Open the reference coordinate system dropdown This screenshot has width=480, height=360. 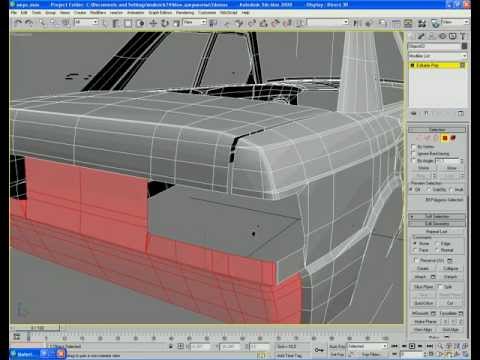195,22
